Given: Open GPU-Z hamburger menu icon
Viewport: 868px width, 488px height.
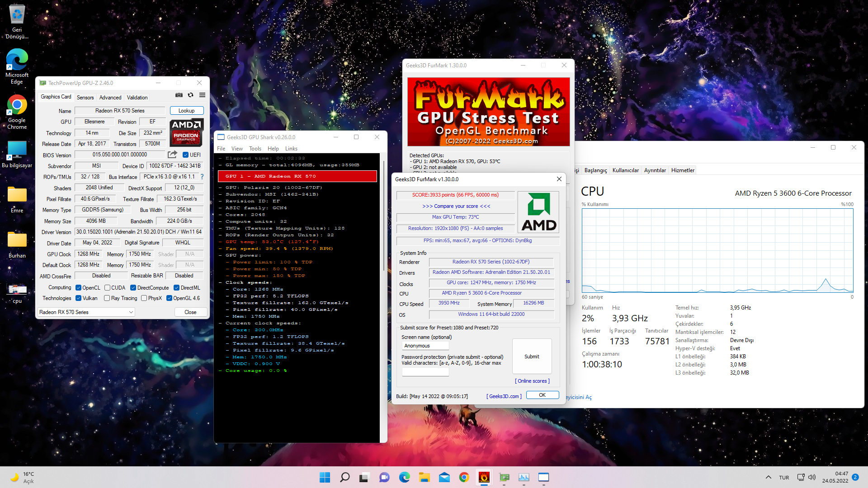Looking at the screenshot, I should tap(202, 95).
